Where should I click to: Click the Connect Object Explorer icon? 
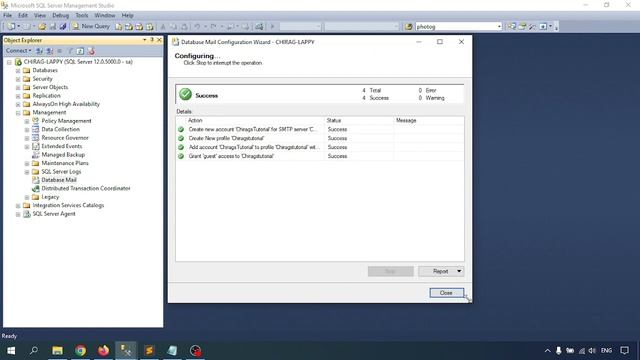pos(39,51)
